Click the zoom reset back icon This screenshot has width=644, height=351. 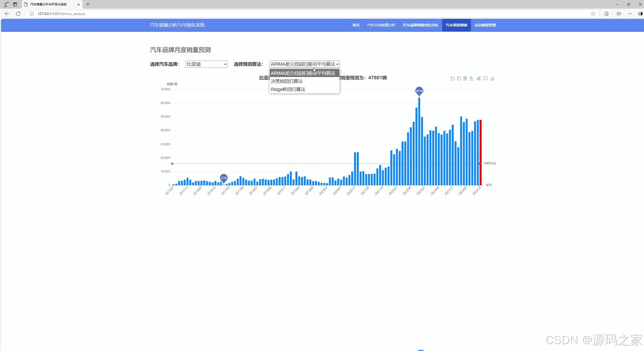tap(459, 78)
